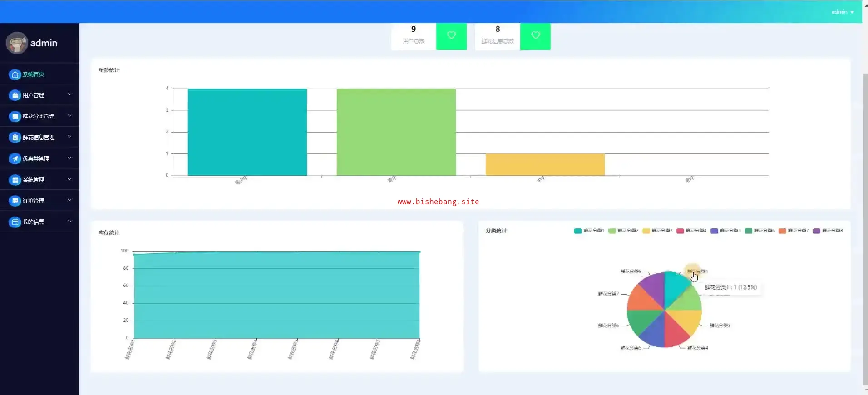Expand the 订单管理 submenu chevron

point(69,200)
